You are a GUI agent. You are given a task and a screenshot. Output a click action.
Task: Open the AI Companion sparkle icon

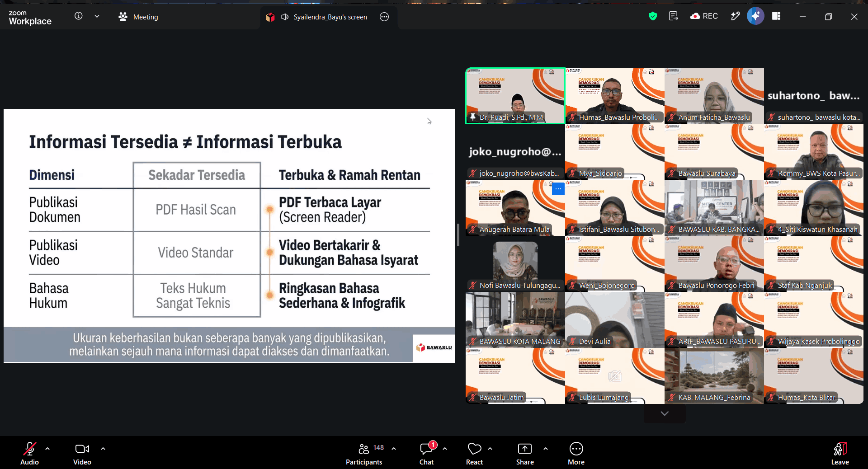click(755, 16)
